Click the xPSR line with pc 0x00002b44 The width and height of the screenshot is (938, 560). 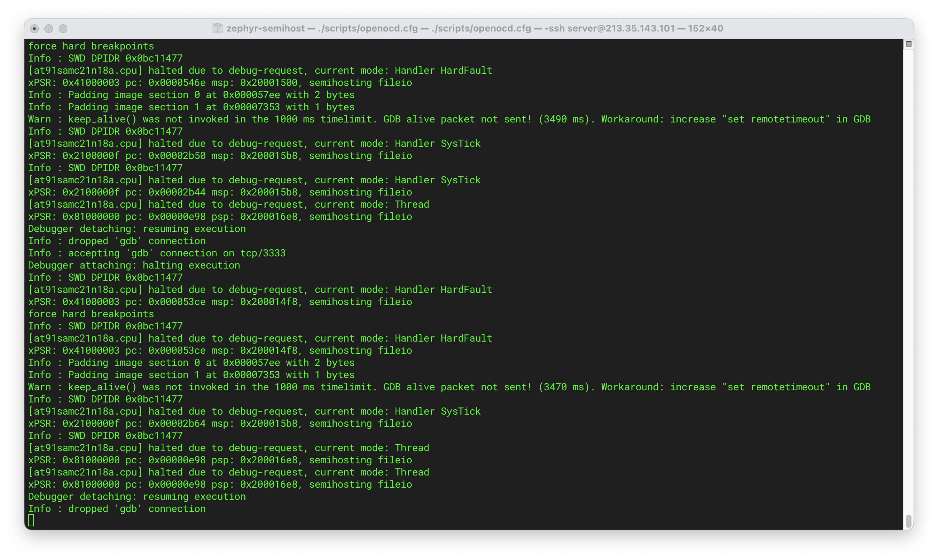(220, 192)
